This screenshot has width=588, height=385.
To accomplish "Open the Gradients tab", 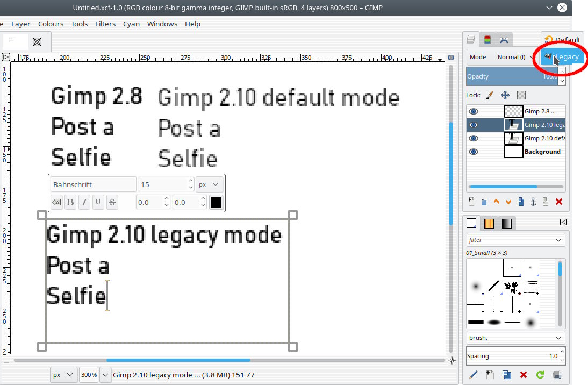I will (x=507, y=223).
